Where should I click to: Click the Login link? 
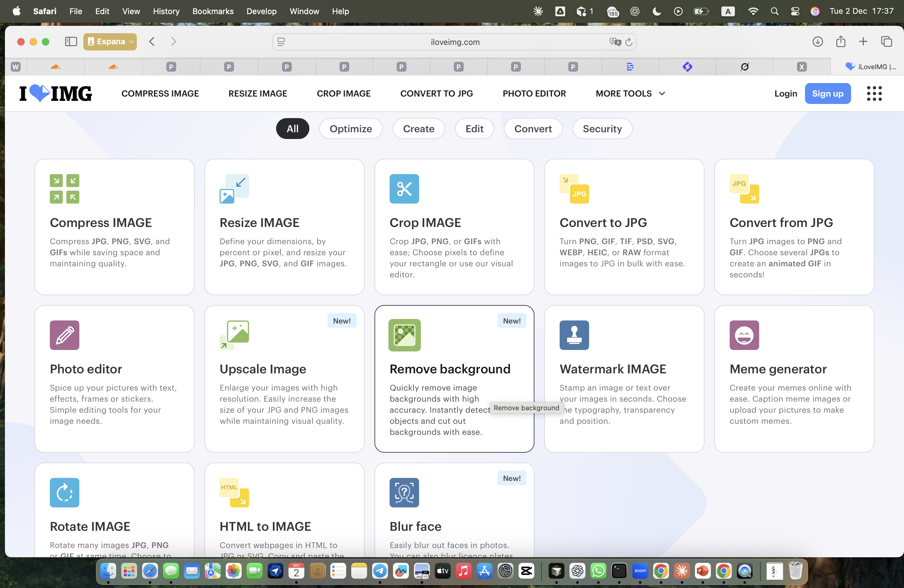click(786, 93)
